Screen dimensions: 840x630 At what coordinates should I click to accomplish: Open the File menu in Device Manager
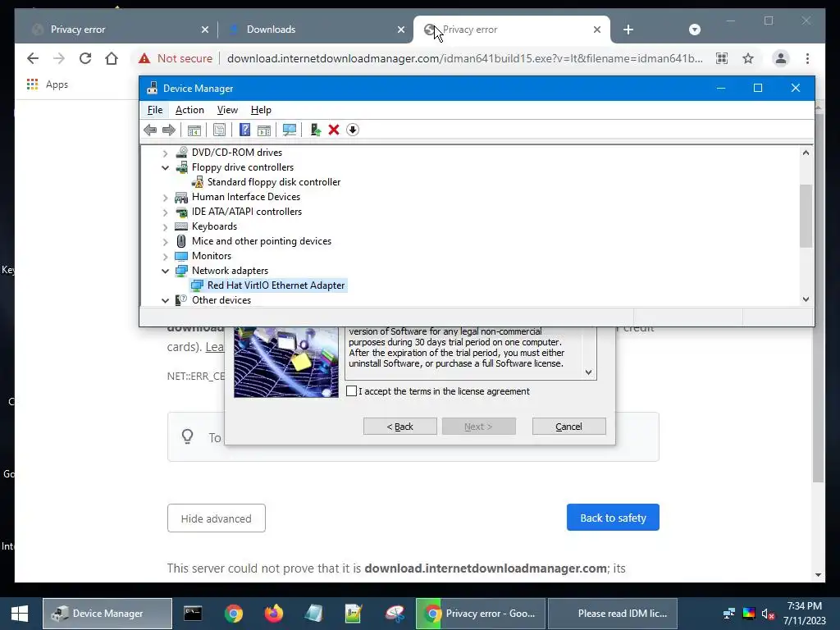coord(155,110)
